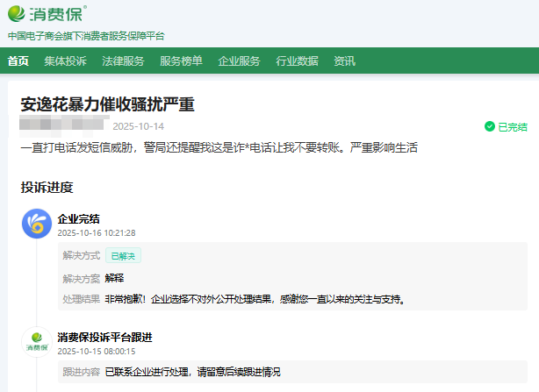The height and width of the screenshot is (392, 539).
Task: Click the 企业完结 progress step heading
Action: pyautogui.click(x=79, y=218)
